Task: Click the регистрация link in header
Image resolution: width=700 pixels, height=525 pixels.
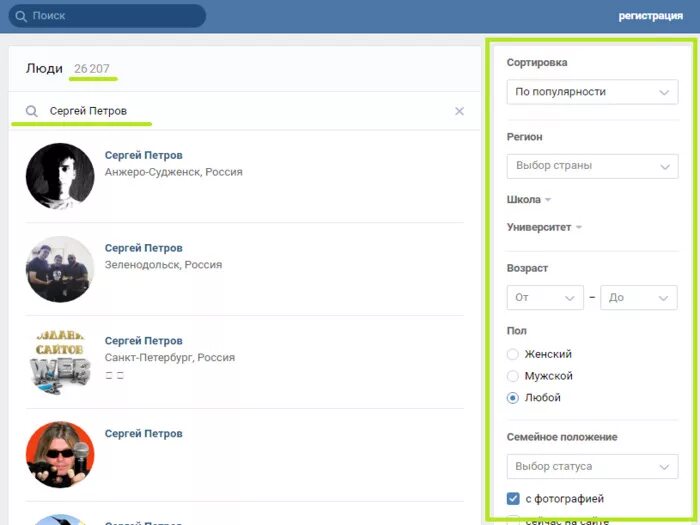Action: (x=650, y=16)
